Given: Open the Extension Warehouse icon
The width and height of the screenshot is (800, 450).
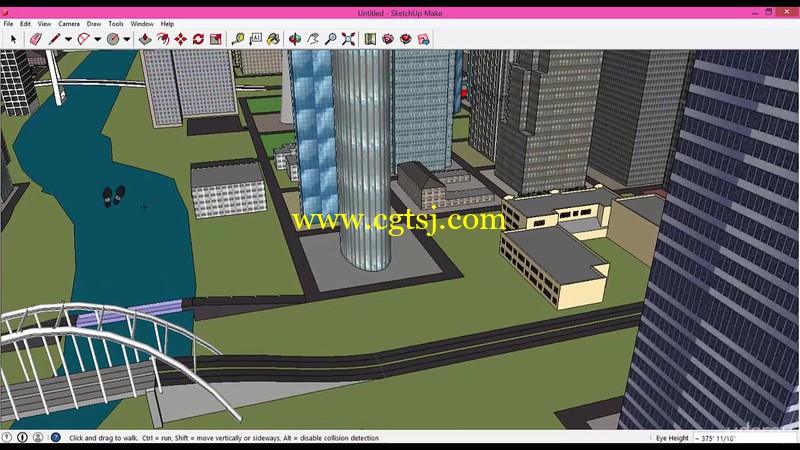Looking at the screenshot, I should [x=406, y=39].
